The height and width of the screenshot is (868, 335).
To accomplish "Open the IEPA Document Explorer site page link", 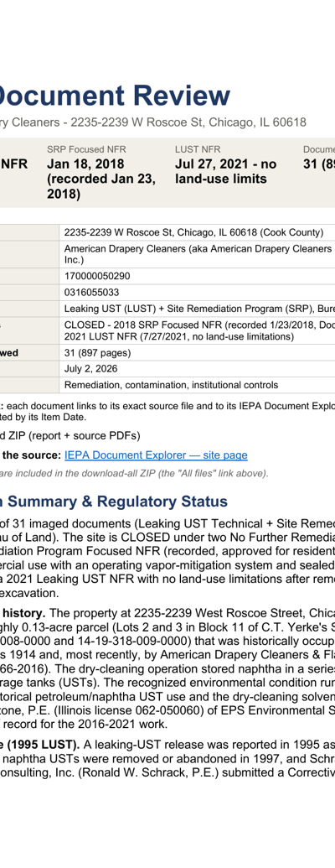I will pos(156,455).
